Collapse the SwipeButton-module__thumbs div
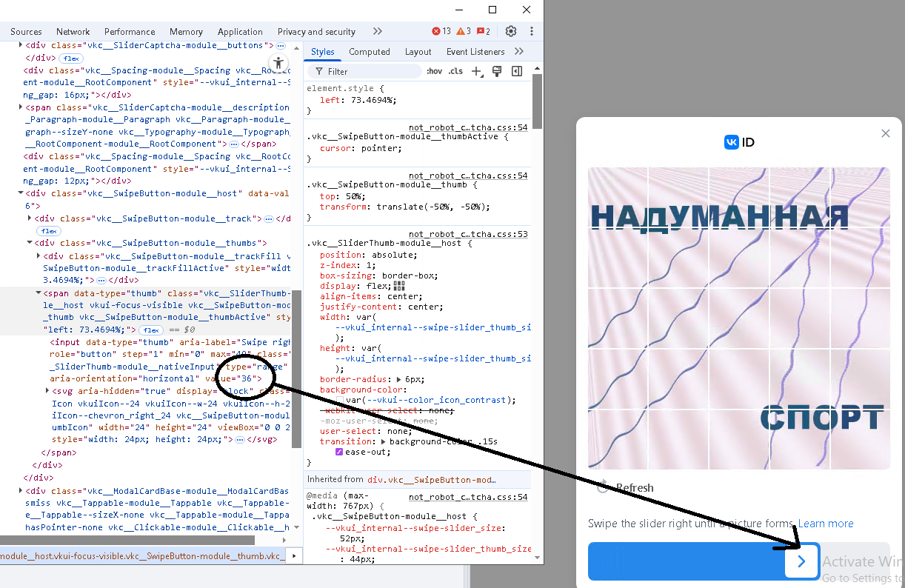 (29, 243)
